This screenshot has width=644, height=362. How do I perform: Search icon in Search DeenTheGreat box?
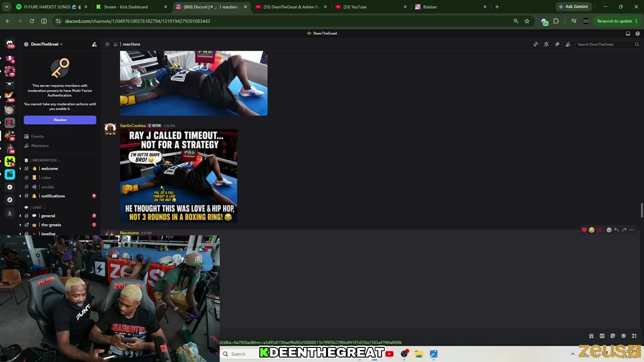636,44
